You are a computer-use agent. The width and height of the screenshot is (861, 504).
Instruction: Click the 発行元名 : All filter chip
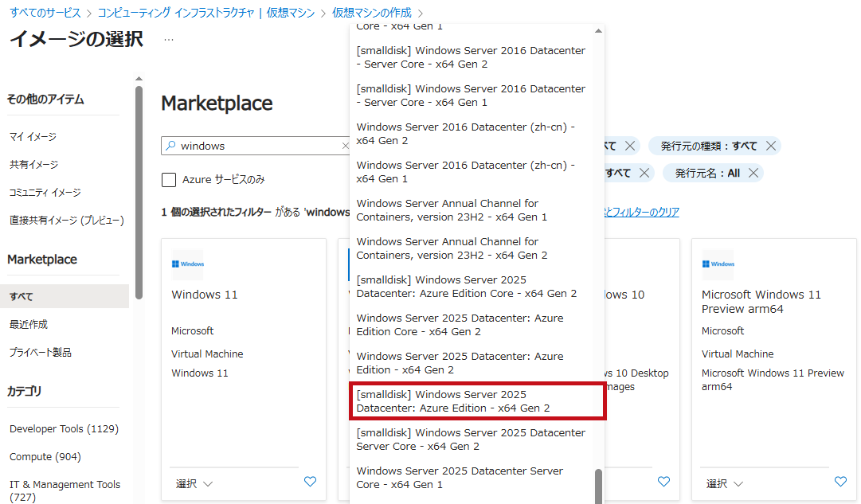tap(713, 173)
